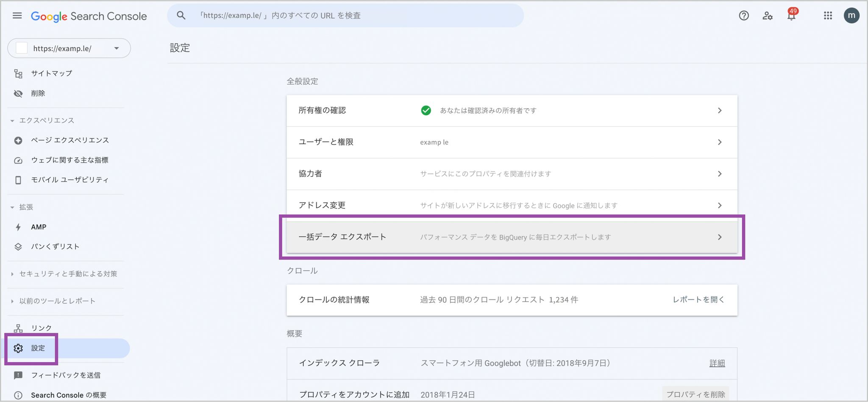Open the ウェブに関する主な指標 menu item
This screenshot has height=402, width=868.
coord(70,160)
